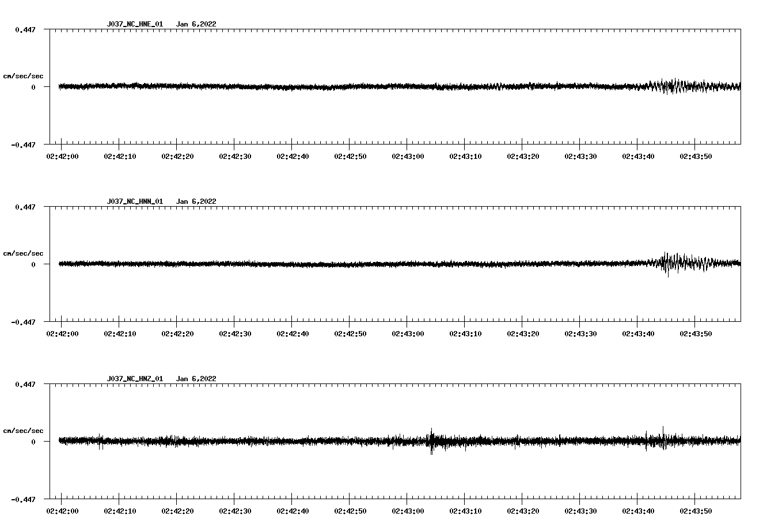This screenshot has height=532, width=782.
Task: Click the 02:43:00 time label under HNZ plot
Action: coord(408,511)
